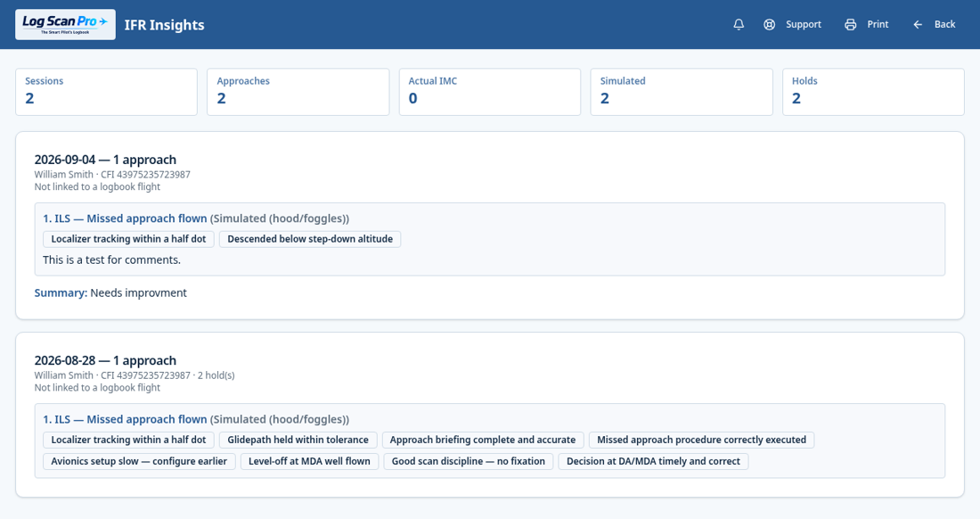
Task: Click the "Missed approach procedure correctly executed" tag
Action: [701, 440]
